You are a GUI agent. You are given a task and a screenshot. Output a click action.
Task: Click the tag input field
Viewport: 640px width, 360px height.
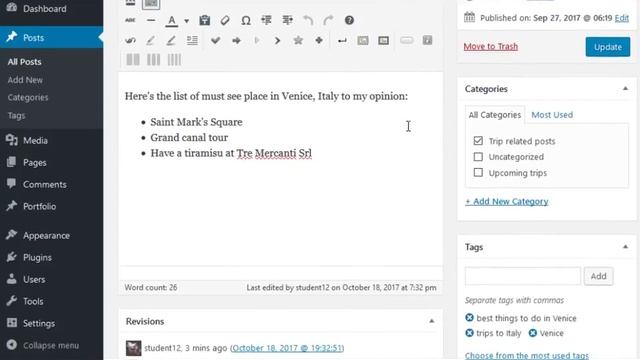(522, 276)
